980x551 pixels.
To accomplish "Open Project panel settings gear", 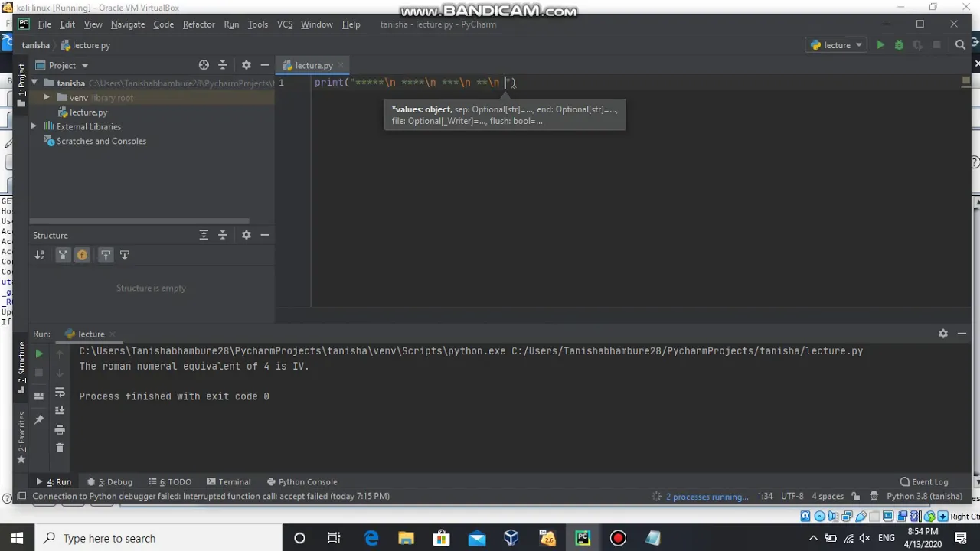I will click(246, 65).
